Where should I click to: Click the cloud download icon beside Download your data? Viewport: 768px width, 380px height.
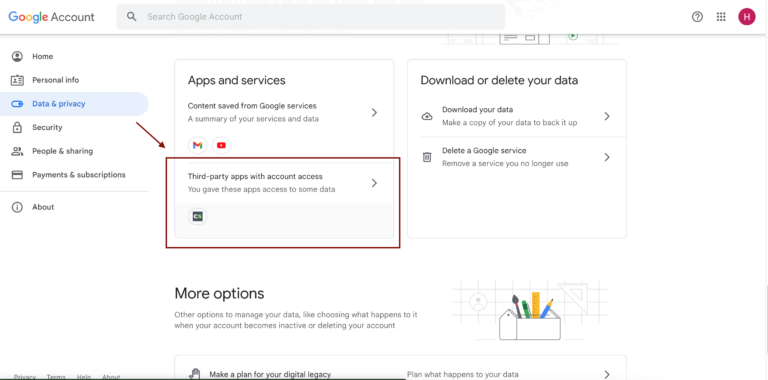tap(427, 117)
